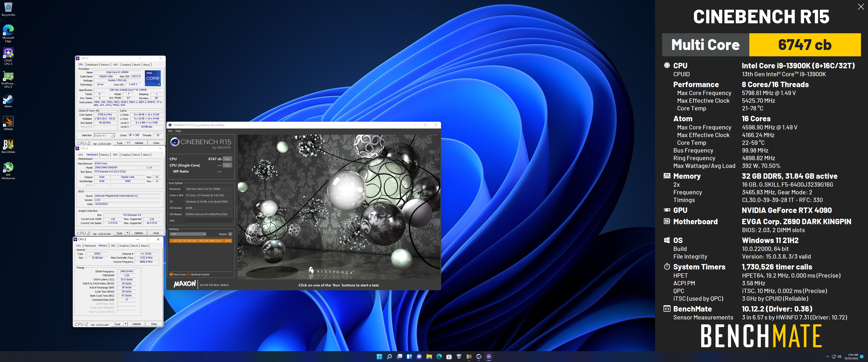Run the CPU (Single Core) test in Cinebench

tap(227, 165)
